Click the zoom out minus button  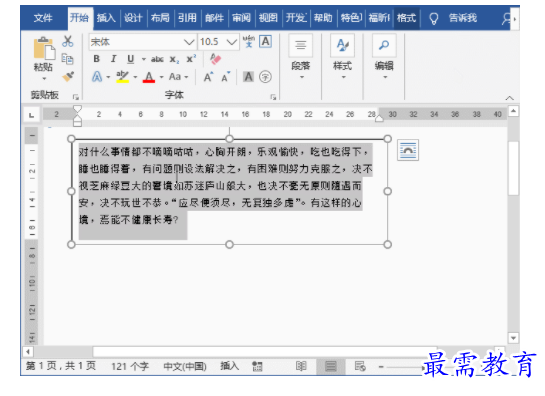click(381, 366)
